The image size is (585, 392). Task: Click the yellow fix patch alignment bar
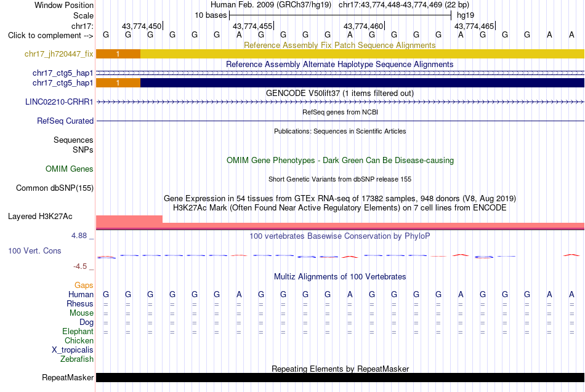pos(362,54)
